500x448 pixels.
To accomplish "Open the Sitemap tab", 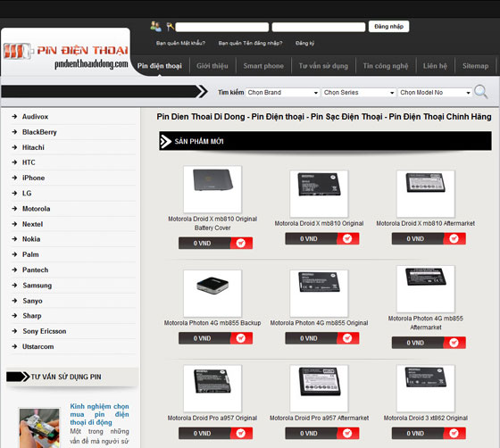I will [x=475, y=66].
